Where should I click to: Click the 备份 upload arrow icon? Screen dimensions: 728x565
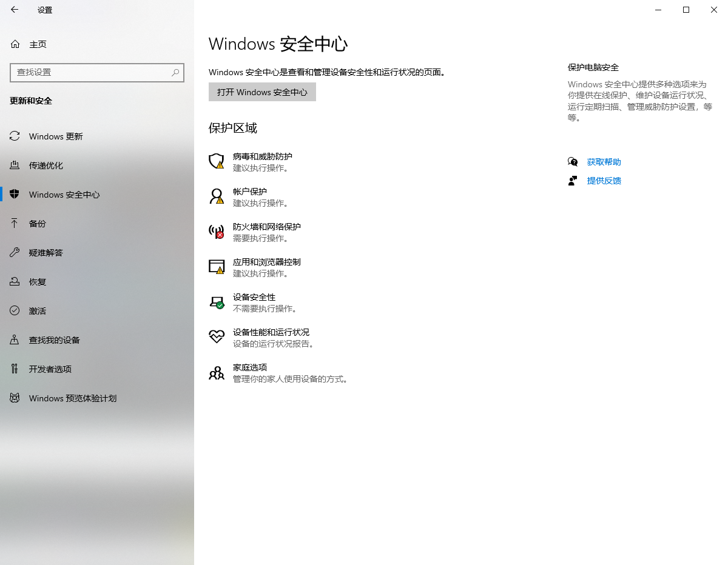(x=15, y=224)
